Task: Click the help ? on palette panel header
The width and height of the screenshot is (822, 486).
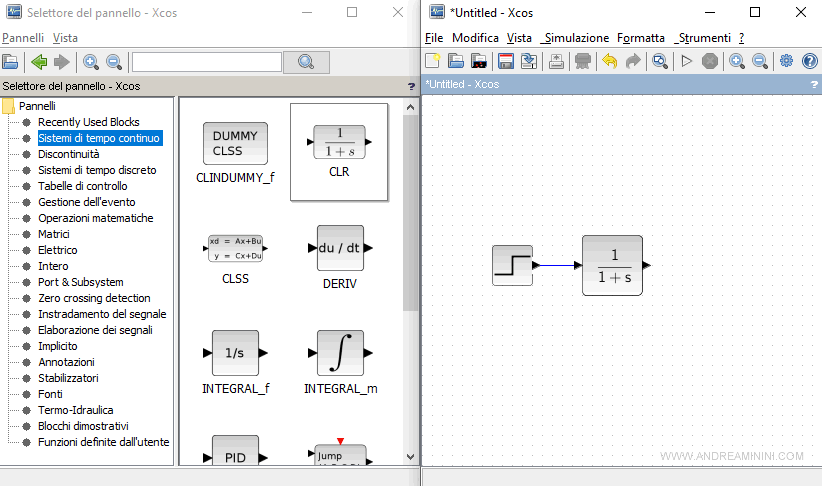Action: point(412,87)
